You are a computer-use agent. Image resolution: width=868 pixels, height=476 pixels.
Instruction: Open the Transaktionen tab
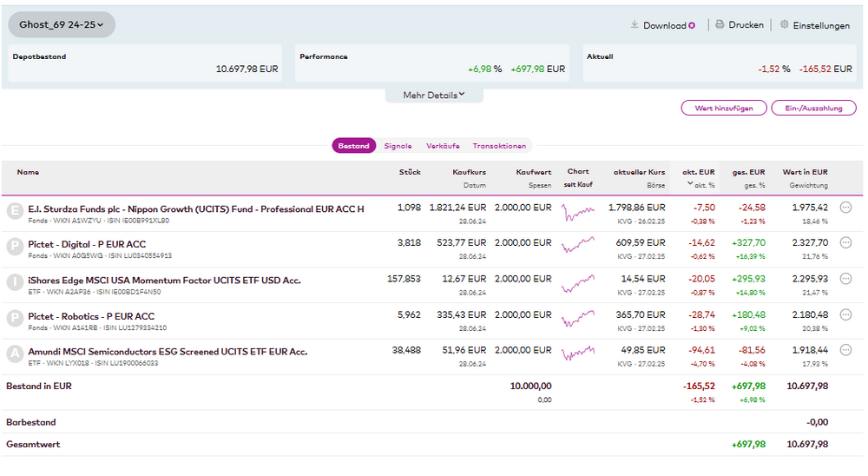click(x=499, y=146)
